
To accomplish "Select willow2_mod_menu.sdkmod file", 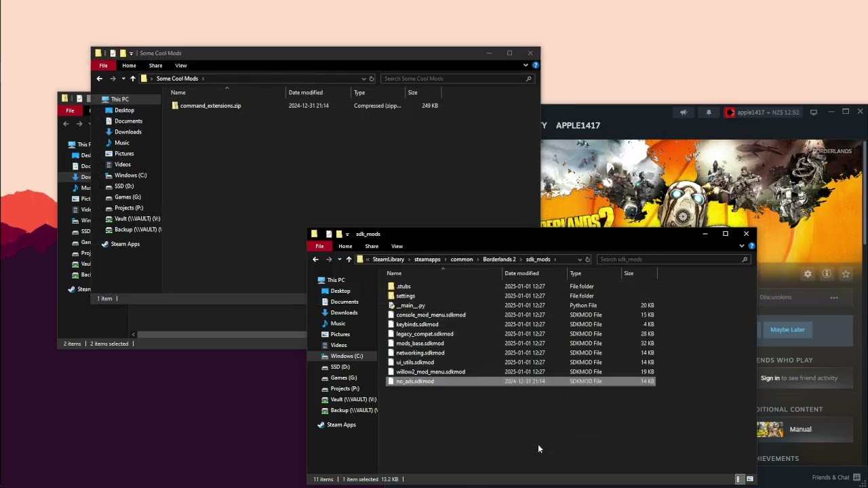I will [x=431, y=371].
